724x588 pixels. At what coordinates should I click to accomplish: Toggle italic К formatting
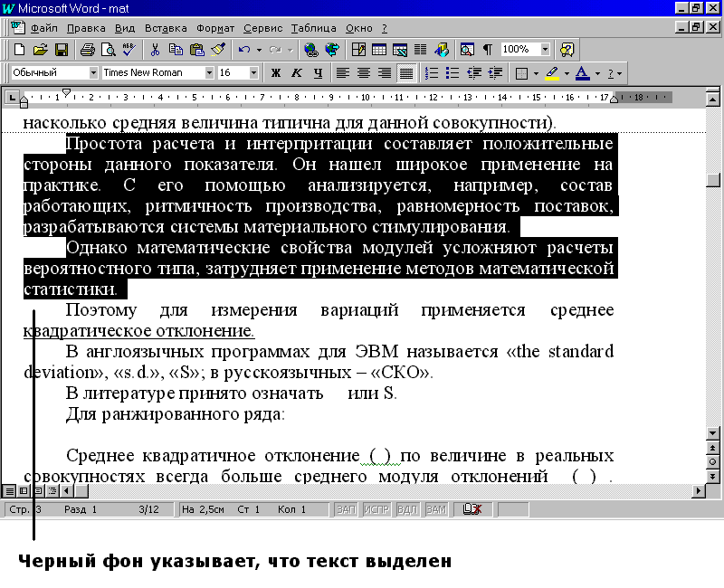297,73
